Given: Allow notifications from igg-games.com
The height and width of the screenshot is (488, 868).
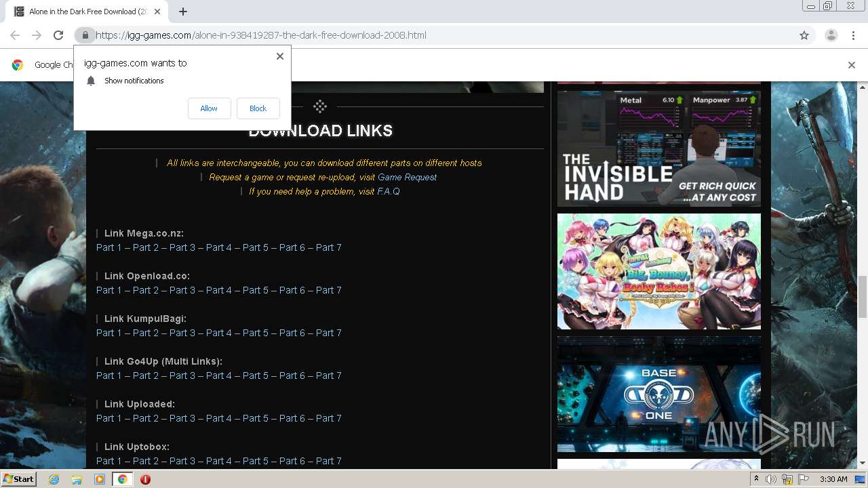Looking at the screenshot, I should click(x=209, y=108).
